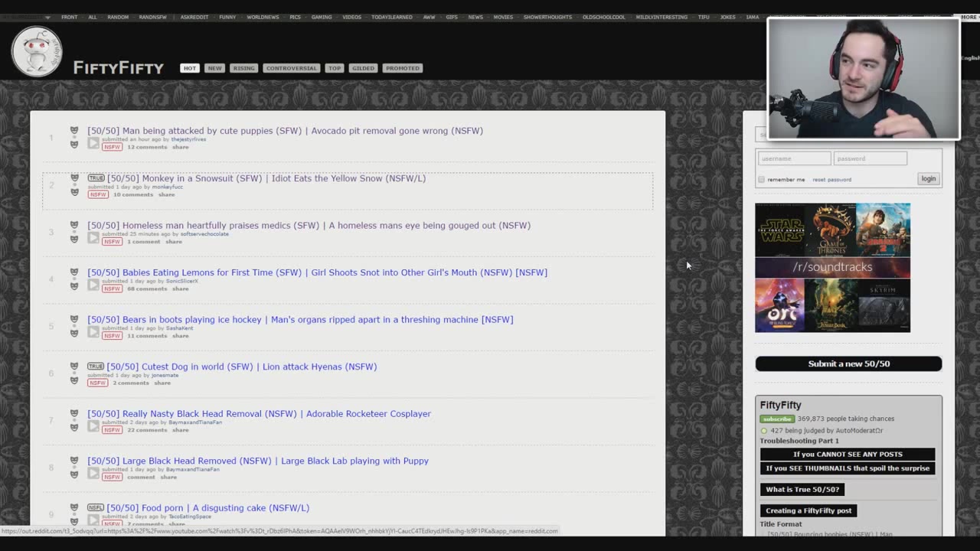This screenshot has width=980, height=551.
Task: Click the FiftyFifty snoo logo
Action: click(37, 51)
